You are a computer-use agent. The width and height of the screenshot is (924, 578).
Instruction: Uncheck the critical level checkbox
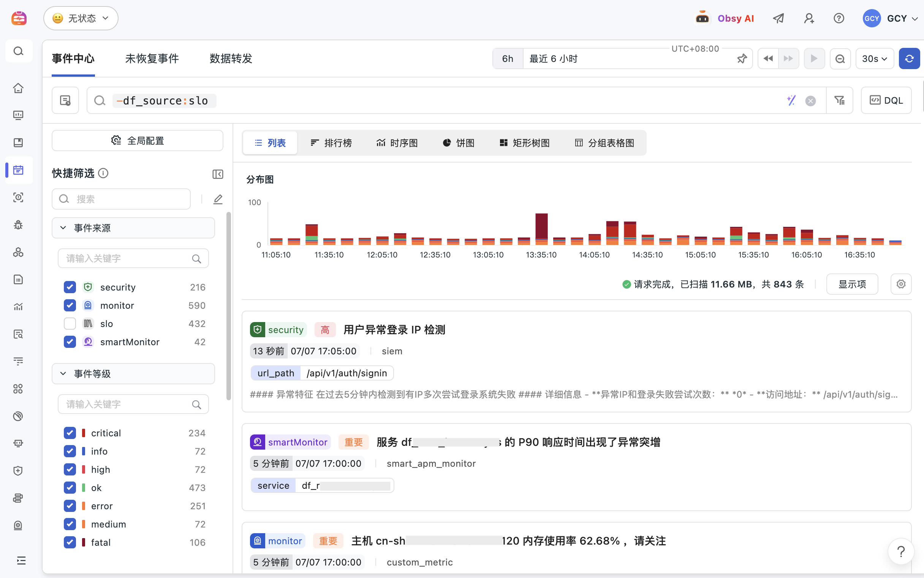click(x=70, y=433)
